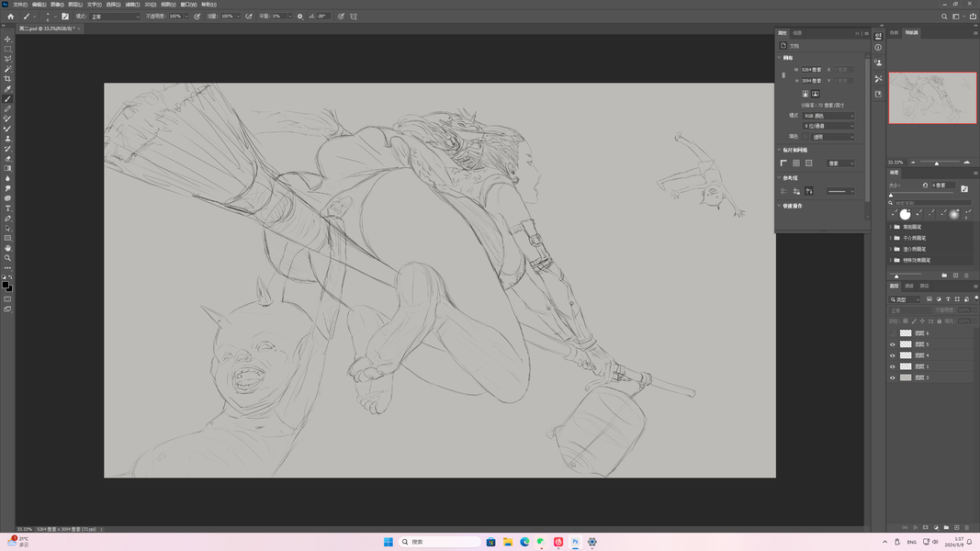This screenshot has height=551, width=980.
Task: Open the 图像(I) menu
Action: [x=58, y=5]
